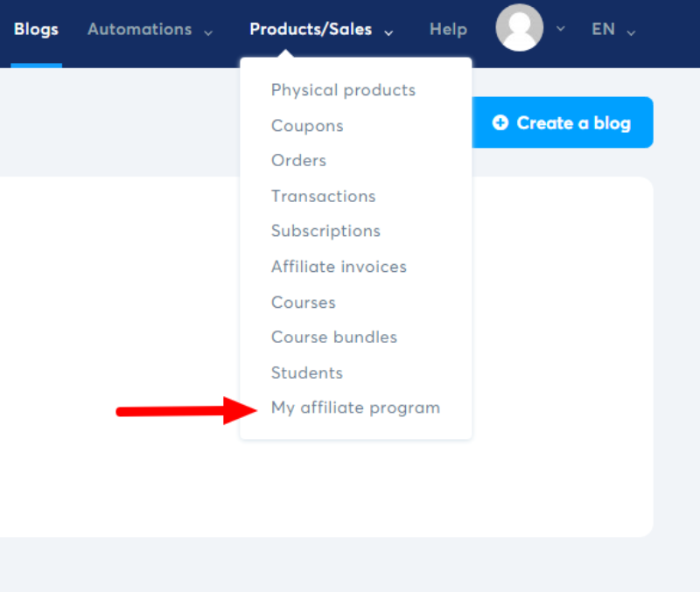Select the Subscriptions menu entry
This screenshot has width=700, height=592.
[325, 232]
